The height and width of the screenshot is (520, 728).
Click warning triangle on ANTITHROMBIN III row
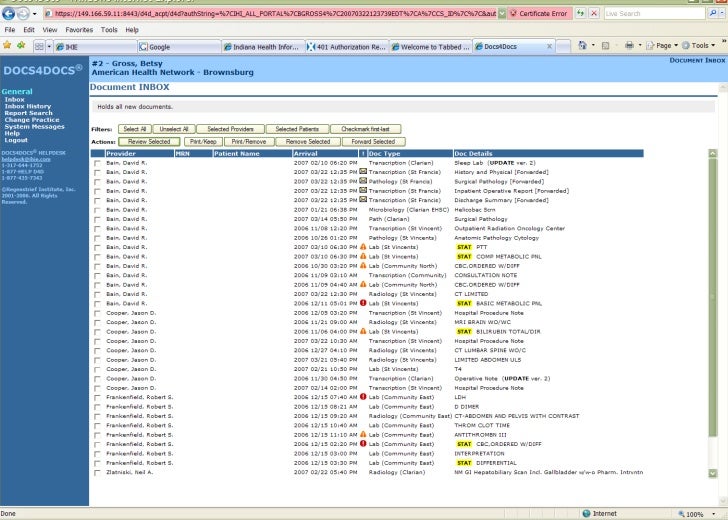tap(363, 434)
